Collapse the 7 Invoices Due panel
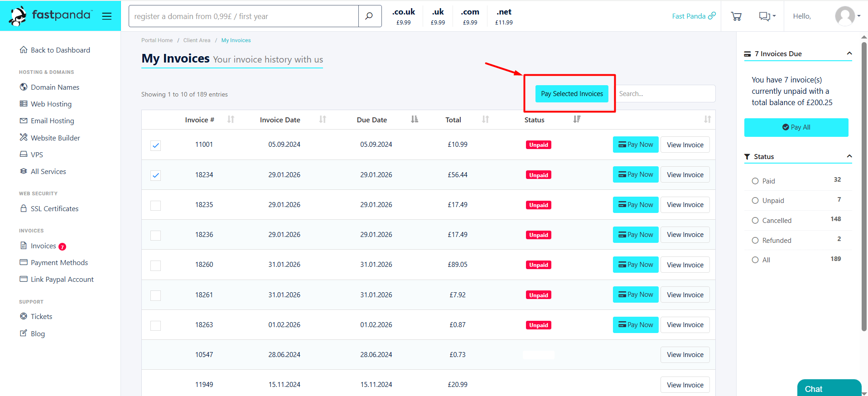 (849, 53)
